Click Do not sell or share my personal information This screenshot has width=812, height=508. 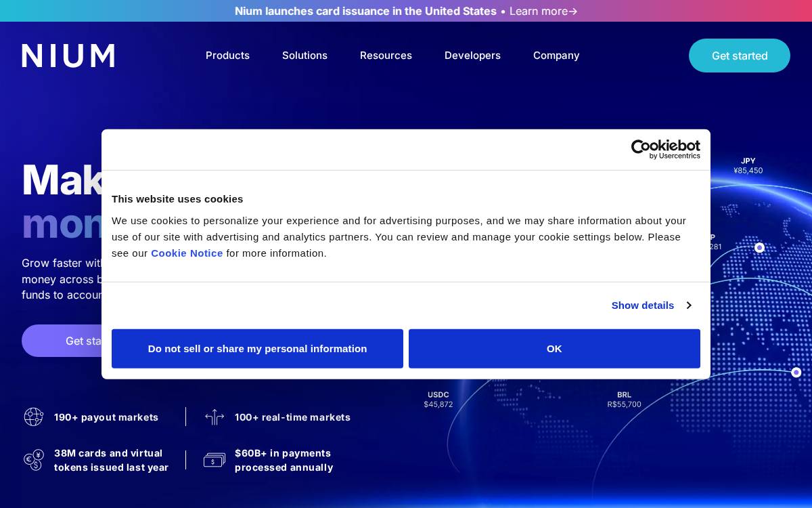pos(257,349)
